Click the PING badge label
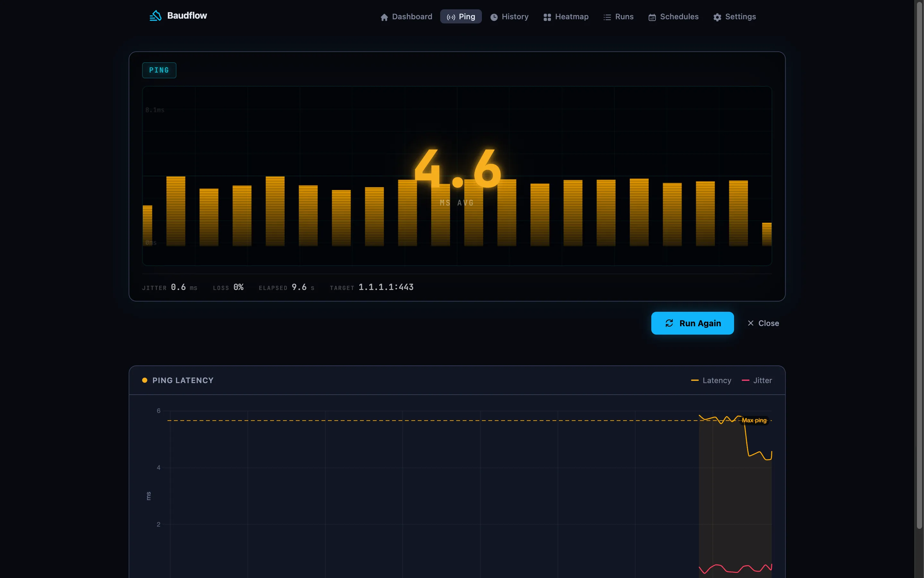Screen dimensions: 924x578 (x=159, y=70)
